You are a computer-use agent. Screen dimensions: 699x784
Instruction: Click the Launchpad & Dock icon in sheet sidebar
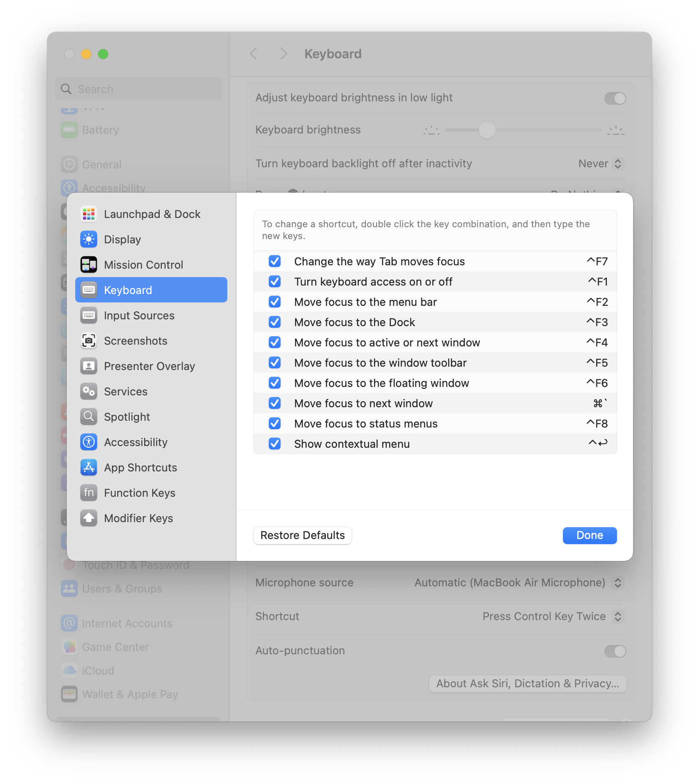(x=89, y=214)
